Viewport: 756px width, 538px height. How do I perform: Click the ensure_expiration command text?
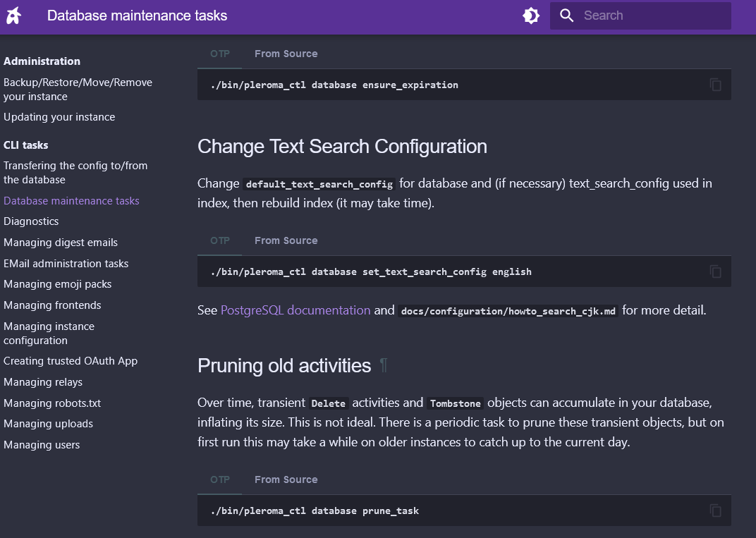[334, 85]
